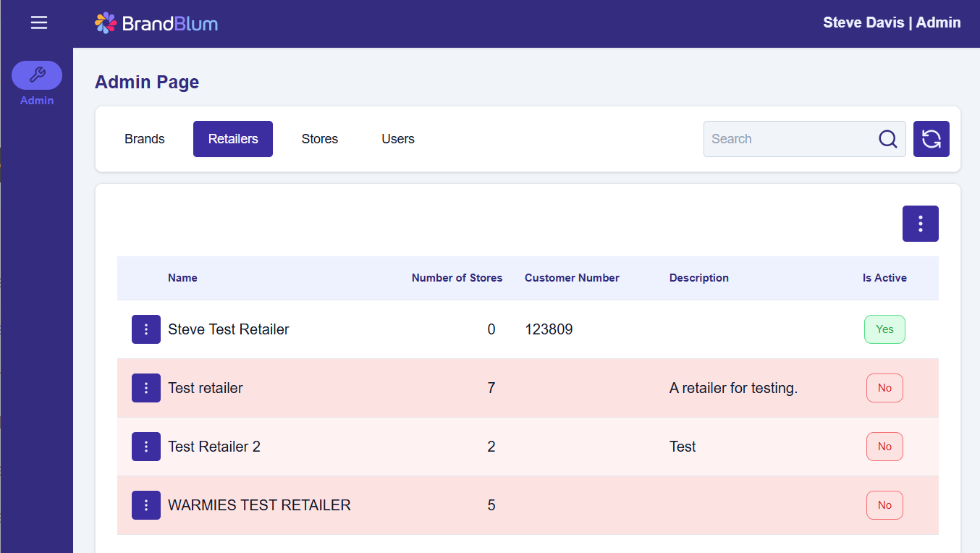Switch to the Stores tab
980x553 pixels.
(320, 139)
